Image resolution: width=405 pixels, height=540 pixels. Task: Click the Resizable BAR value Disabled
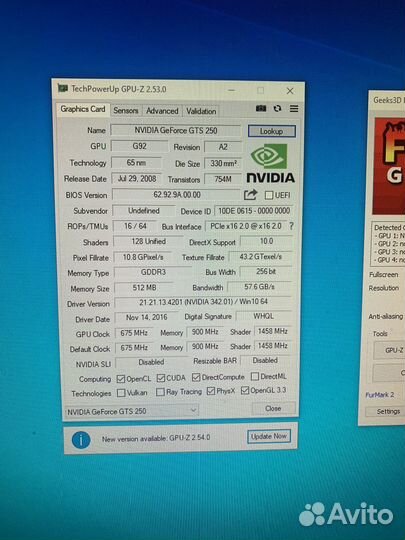coord(265,360)
